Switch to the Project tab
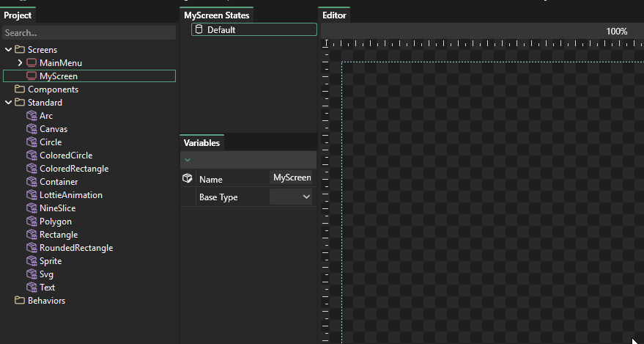644x344 pixels. coord(18,15)
